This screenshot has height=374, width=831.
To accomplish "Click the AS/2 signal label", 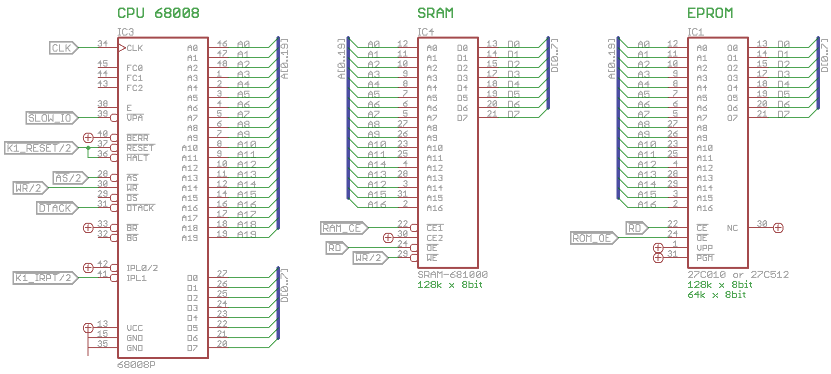I will (x=71, y=178).
